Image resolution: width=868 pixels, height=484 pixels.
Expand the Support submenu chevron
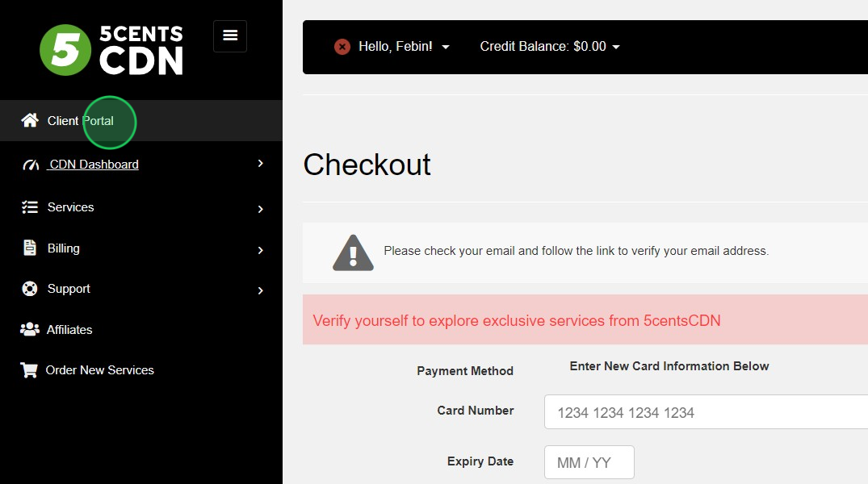(260, 290)
